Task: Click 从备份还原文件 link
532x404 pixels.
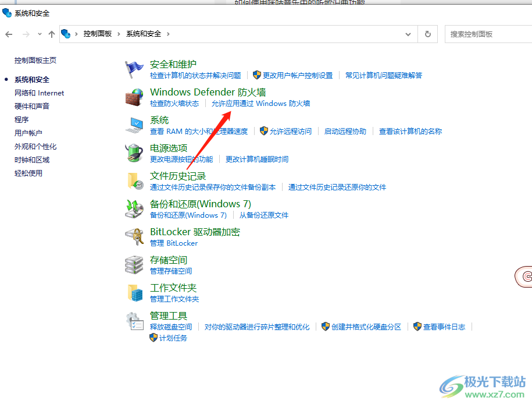Action: [x=263, y=215]
